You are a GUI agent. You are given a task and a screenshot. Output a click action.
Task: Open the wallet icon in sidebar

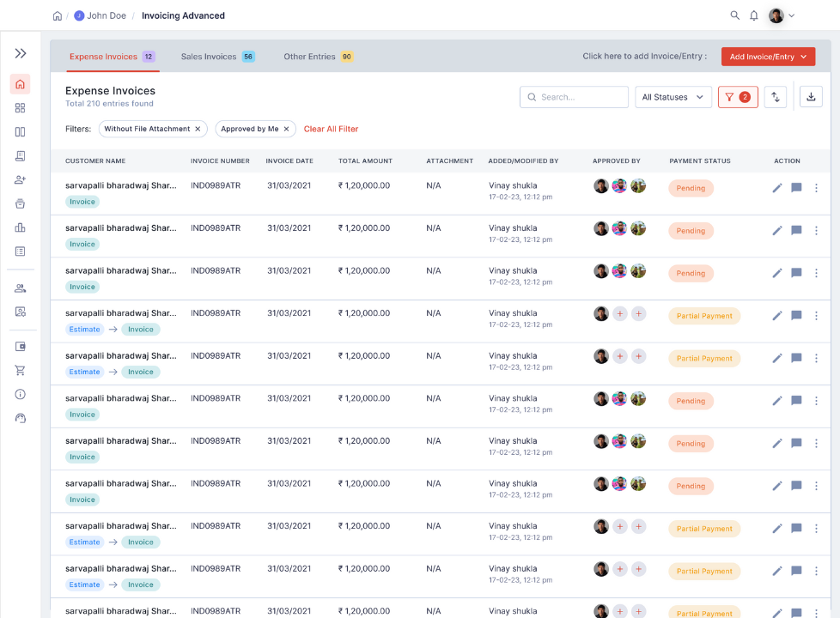21,347
